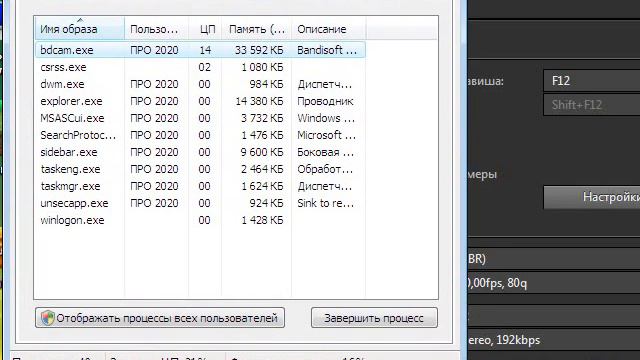Click the 00fps, 80q video setting text

coord(498,283)
